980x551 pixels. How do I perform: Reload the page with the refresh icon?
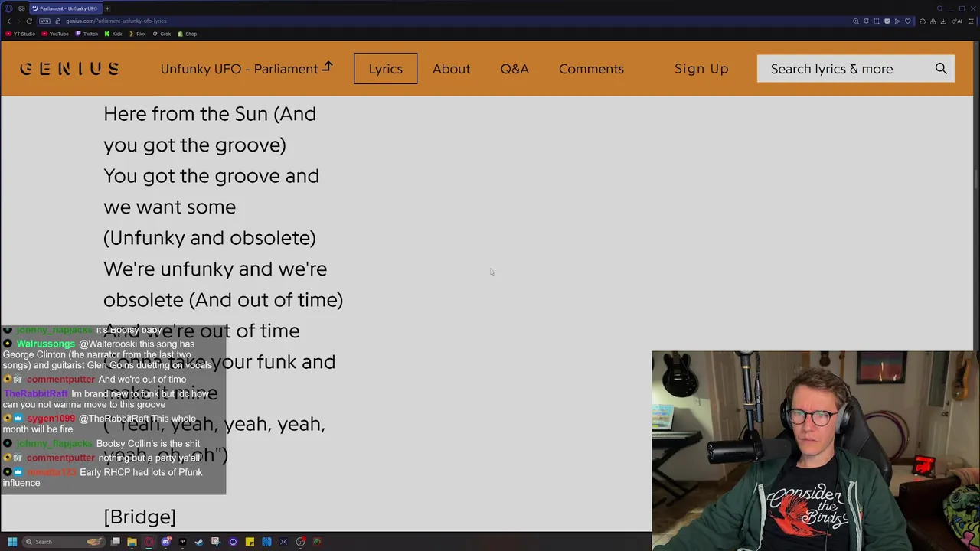[x=29, y=21]
